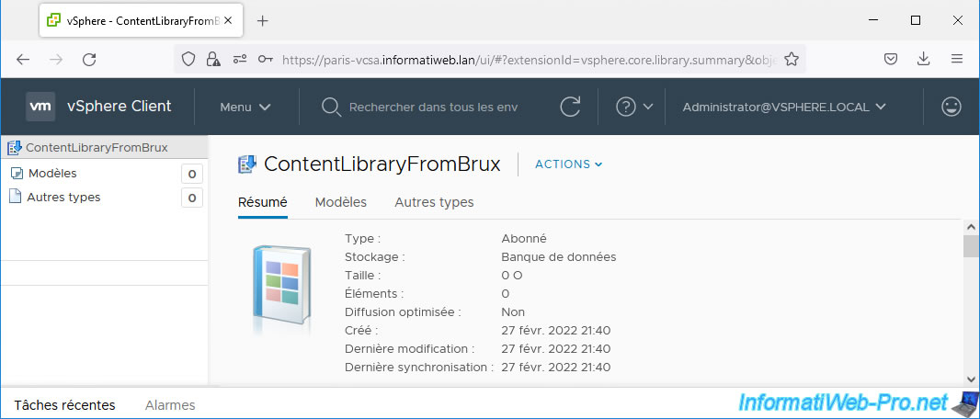Focus the 'Rechercher dans tous les env' search field

(433, 107)
